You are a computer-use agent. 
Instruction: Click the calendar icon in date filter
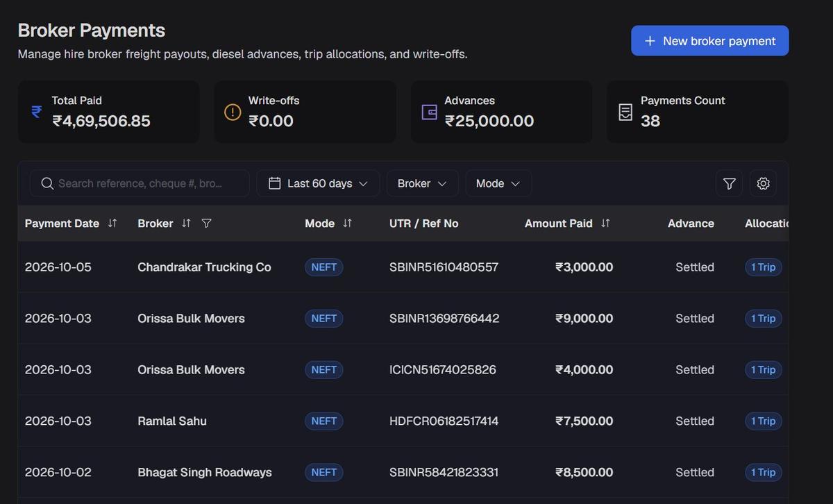coord(275,183)
